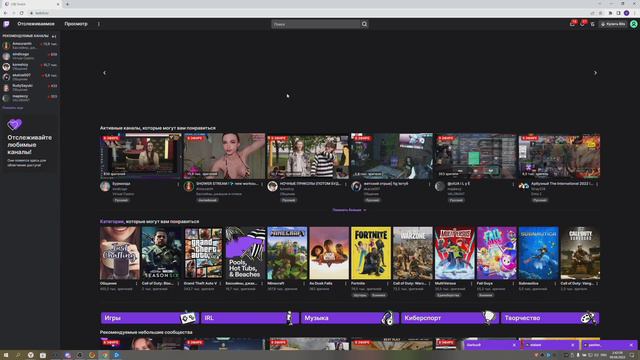Open The International 2022 stream thumbnail

coord(559,156)
